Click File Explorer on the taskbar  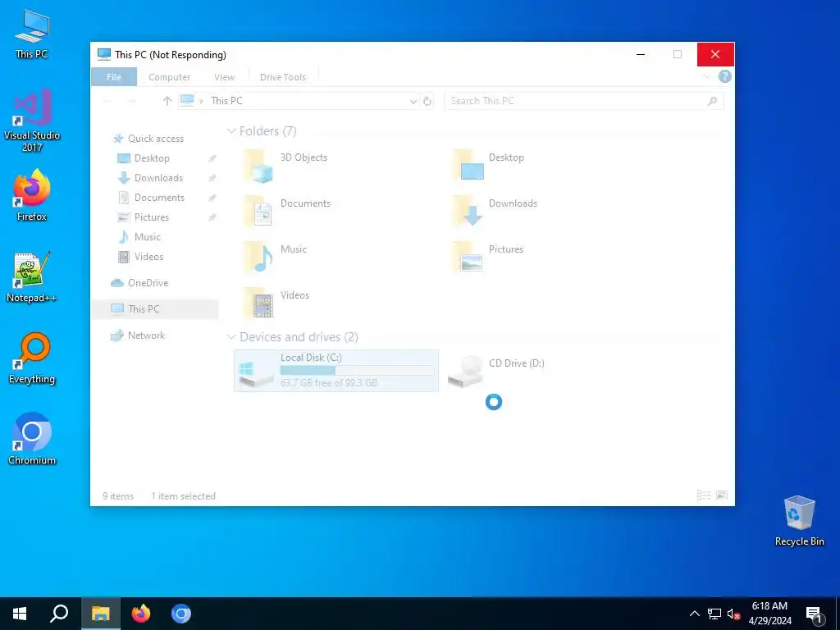click(100, 614)
